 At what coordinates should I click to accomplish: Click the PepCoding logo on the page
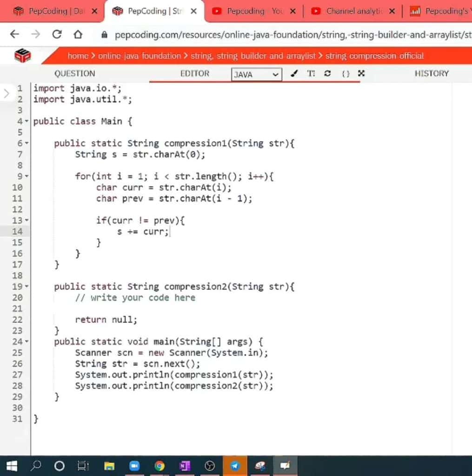click(x=23, y=55)
